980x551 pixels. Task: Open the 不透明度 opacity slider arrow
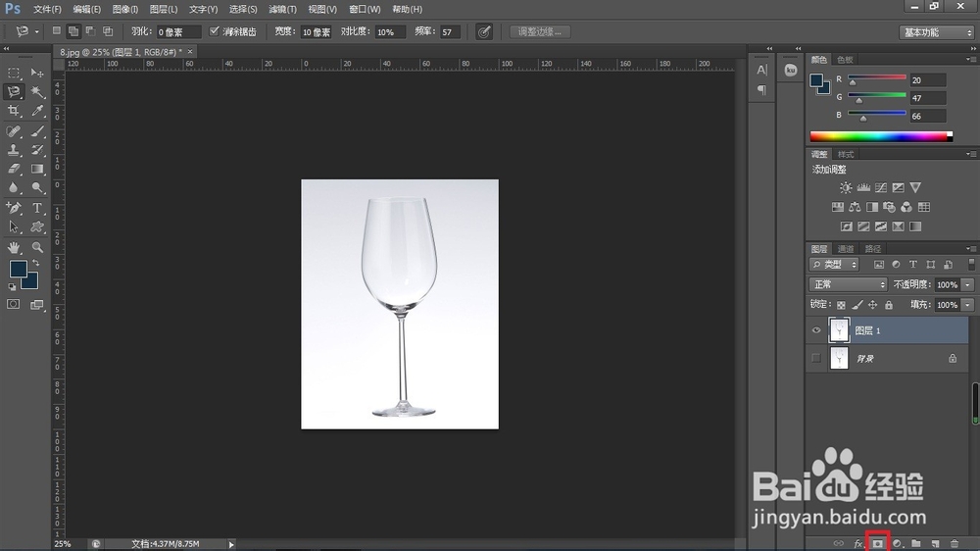(967, 284)
